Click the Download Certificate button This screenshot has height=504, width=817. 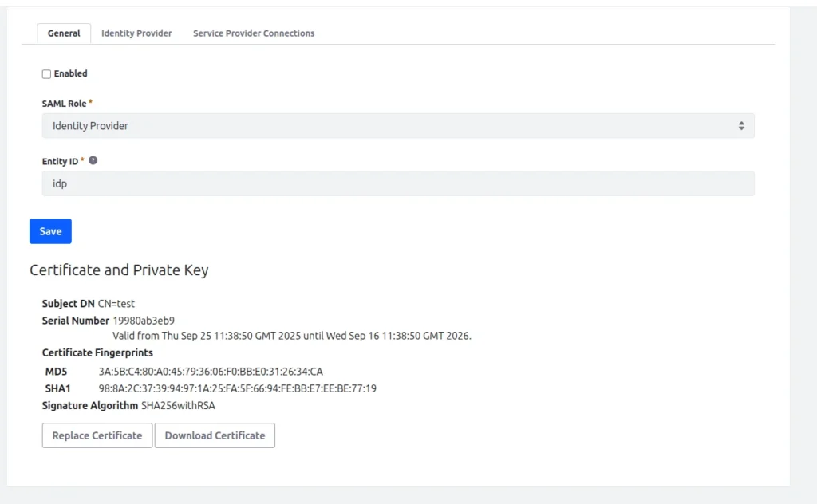tap(215, 435)
